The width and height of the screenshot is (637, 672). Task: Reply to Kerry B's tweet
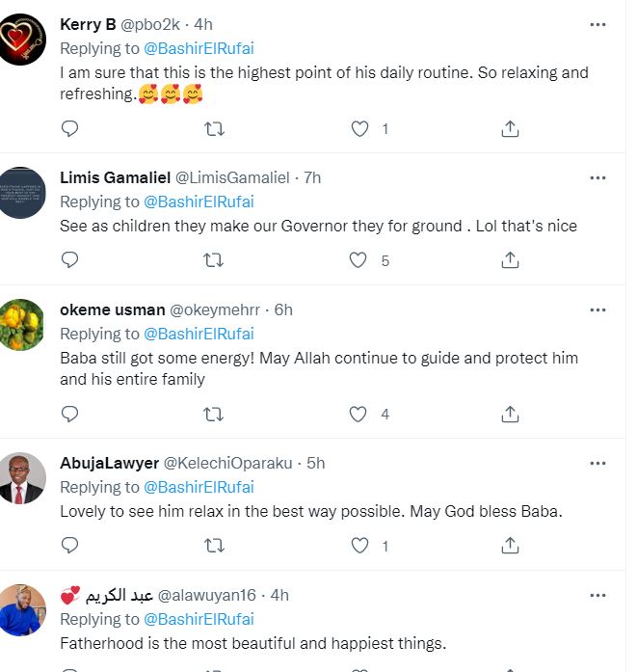pos(69,128)
